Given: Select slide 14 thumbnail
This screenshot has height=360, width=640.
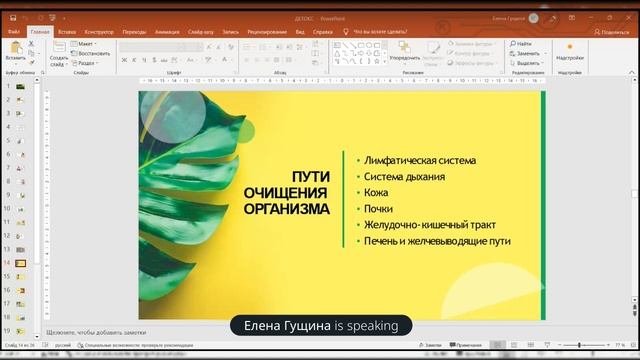Looking at the screenshot, I should 20,263.
